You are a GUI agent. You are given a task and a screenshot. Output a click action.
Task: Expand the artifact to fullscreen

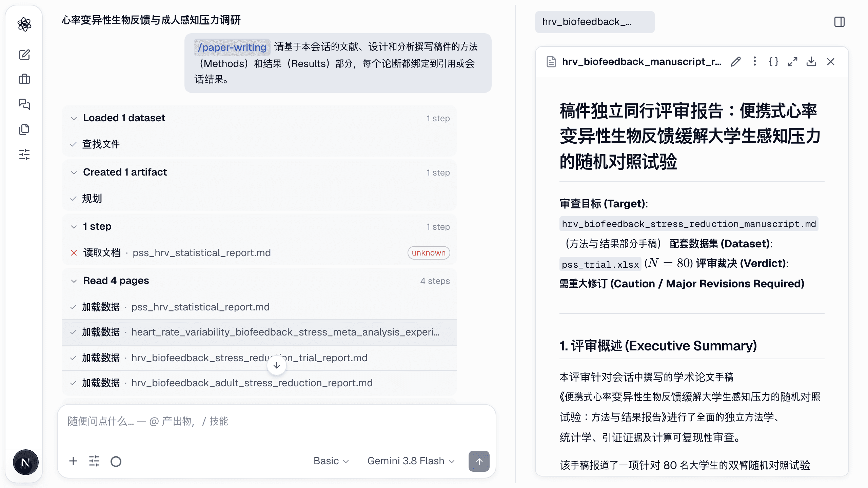pyautogui.click(x=792, y=62)
